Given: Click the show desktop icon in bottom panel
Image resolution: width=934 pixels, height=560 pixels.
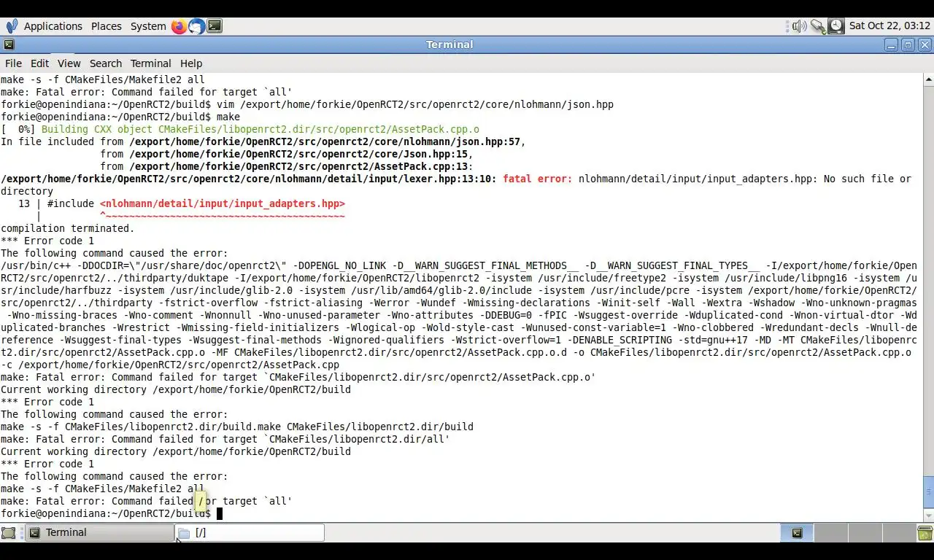Looking at the screenshot, I should point(9,533).
